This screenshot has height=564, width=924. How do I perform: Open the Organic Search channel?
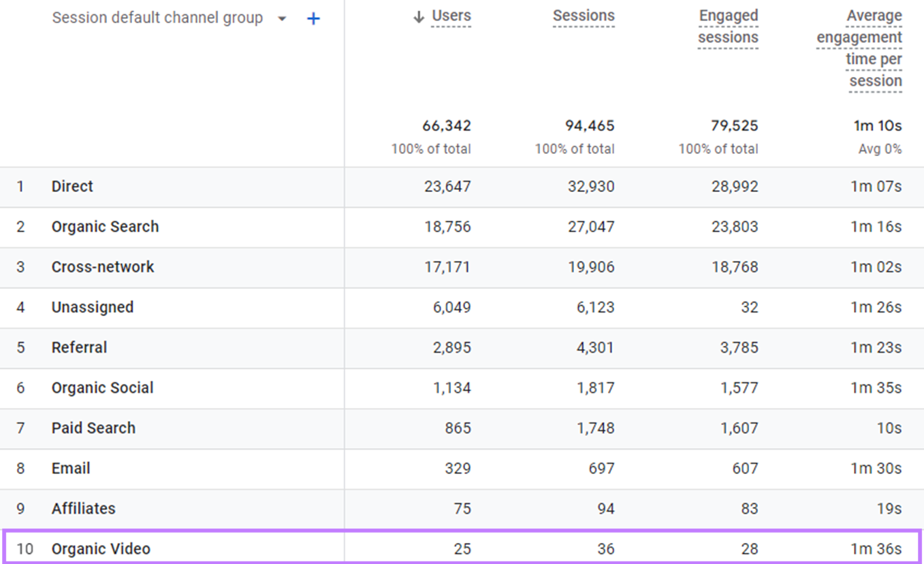click(105, 226)
